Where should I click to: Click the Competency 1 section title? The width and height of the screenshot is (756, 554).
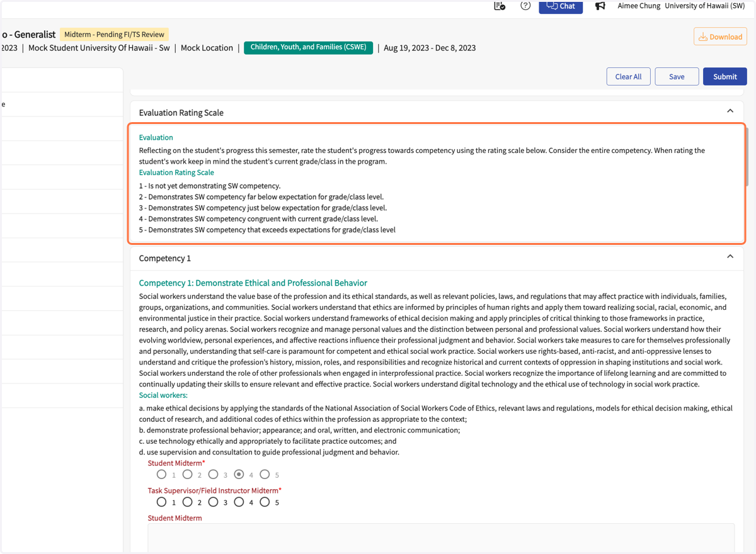pyautogui.click(x=165, y=258)
